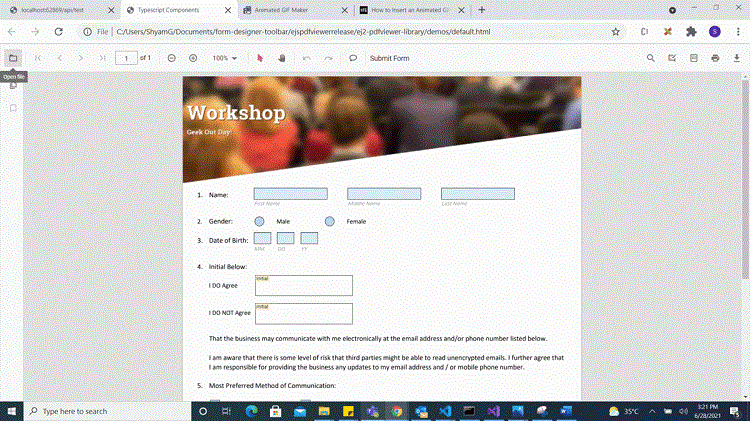Open the form designer toolbar icon
Screen dimensions: 750x421
click(694, 58)
